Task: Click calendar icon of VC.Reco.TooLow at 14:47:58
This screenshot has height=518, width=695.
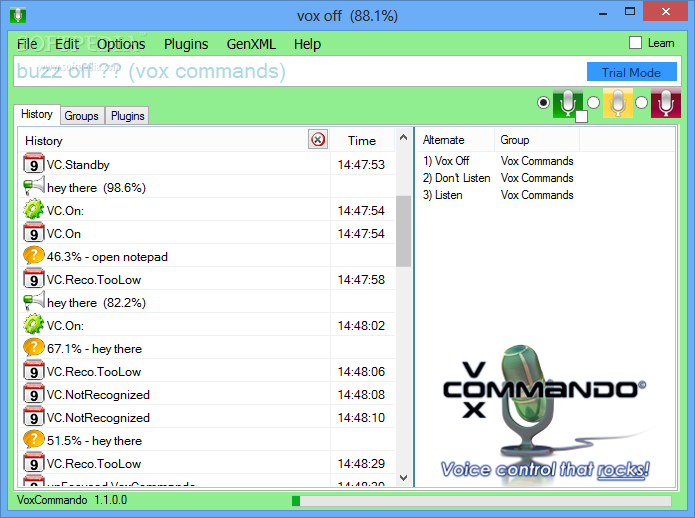Action: (x=34, y=279)
